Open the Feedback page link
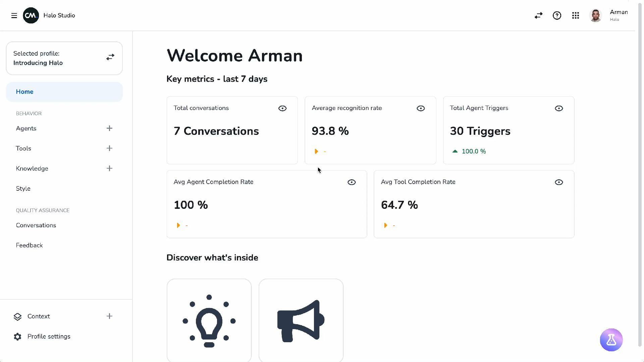The height and width of the screenshot is (362, 644). point(29,245)
